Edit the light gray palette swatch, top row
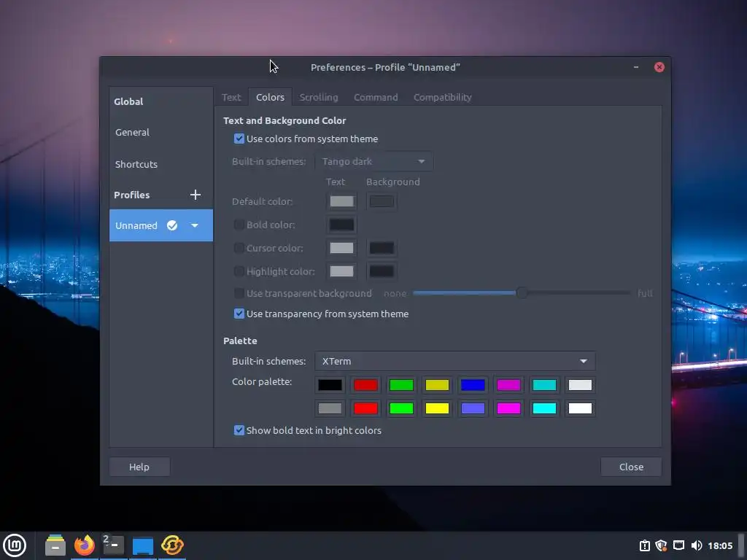 (x=580, y=385)
